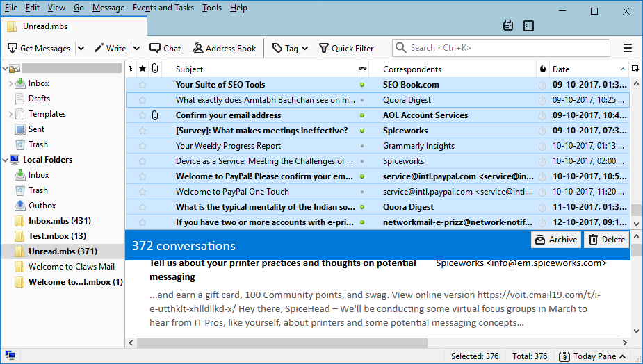643x364 pixels.
Task: Open the View menu
Action: (56, 8)
